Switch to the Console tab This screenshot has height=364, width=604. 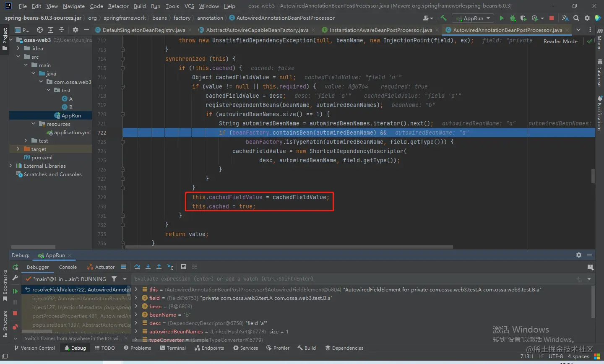[68, 267]
